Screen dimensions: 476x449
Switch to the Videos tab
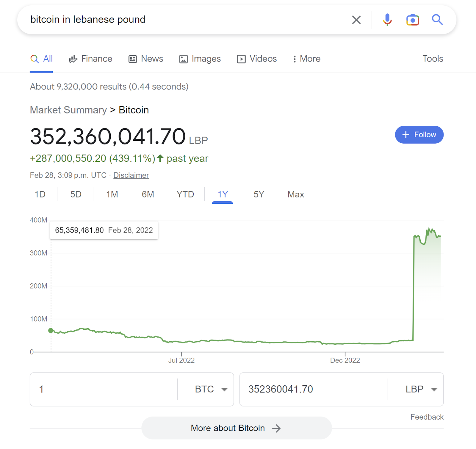[x=257, y=59]
